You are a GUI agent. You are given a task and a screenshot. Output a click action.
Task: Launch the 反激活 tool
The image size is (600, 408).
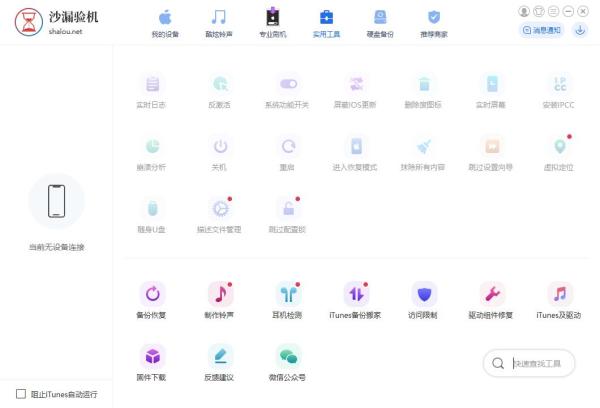coord(220,91)
